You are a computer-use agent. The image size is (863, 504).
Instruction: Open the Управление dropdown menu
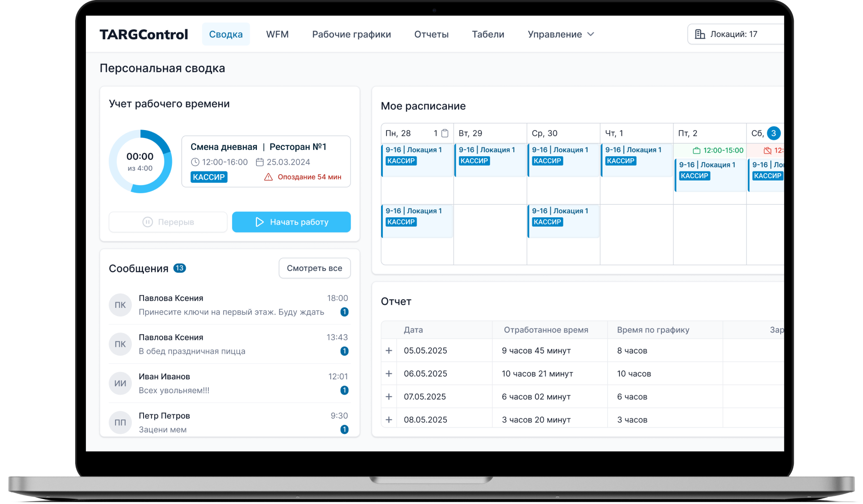(561, 34)
